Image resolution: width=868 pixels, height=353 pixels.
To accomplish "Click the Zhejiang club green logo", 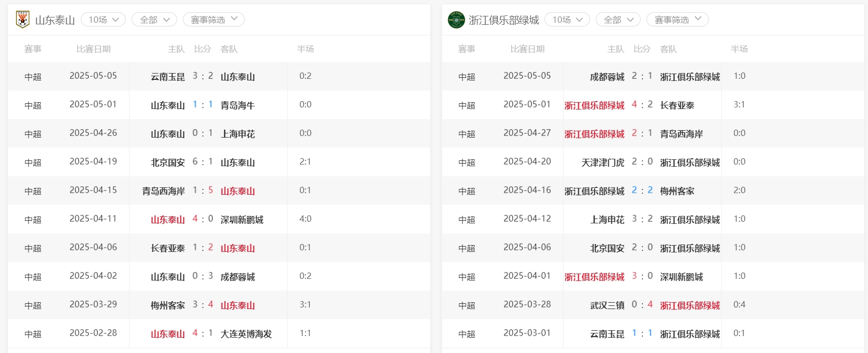I will [456, 20].
